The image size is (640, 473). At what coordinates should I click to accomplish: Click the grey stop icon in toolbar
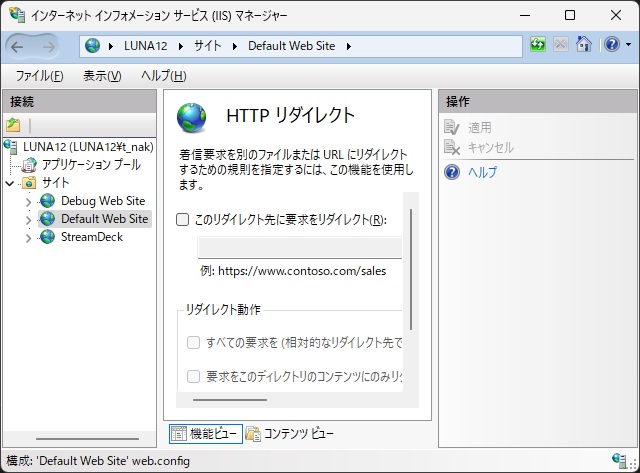561,44
